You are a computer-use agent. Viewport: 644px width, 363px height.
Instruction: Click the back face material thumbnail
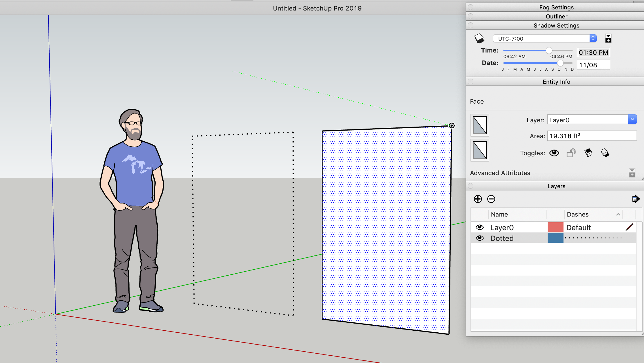[x=480, y=150]
